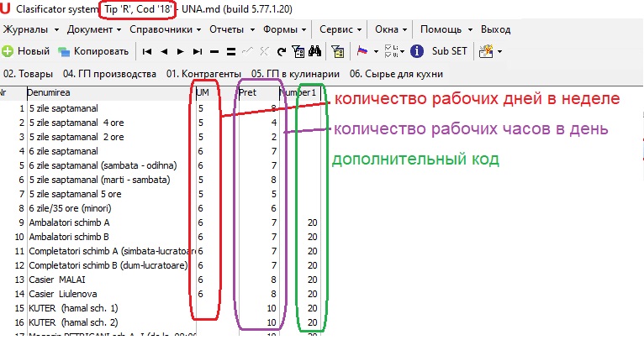Screen dimensions: 644x340
Task: Open the 02. Товары shortcut
Action: click(28, 74)
